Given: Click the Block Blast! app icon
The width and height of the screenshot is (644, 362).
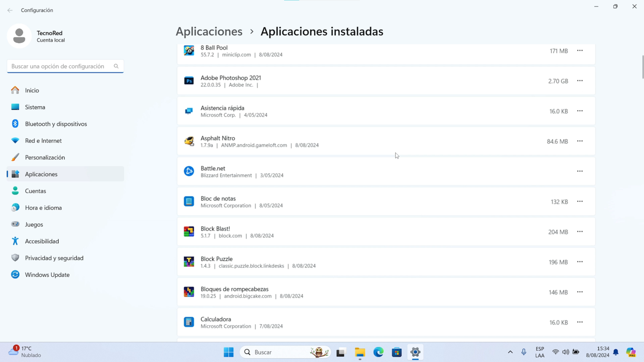Looking at the screenshot, I should coord(189,232).
